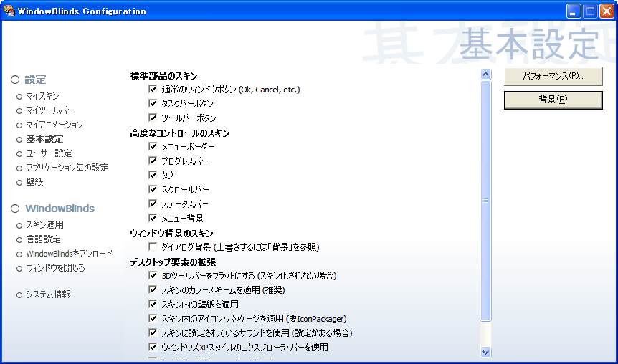Click 高度なコントロールのスキン heading text

coord(180,133)
